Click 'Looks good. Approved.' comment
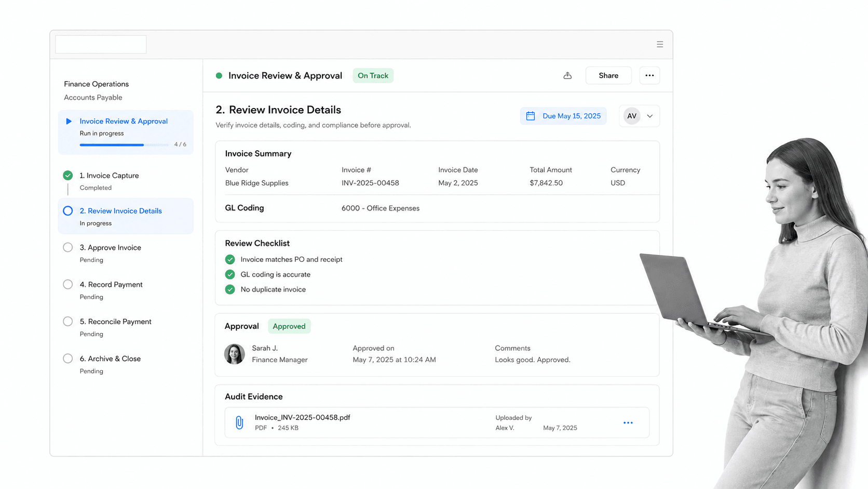868x489 pixels. tap(533, 360)
